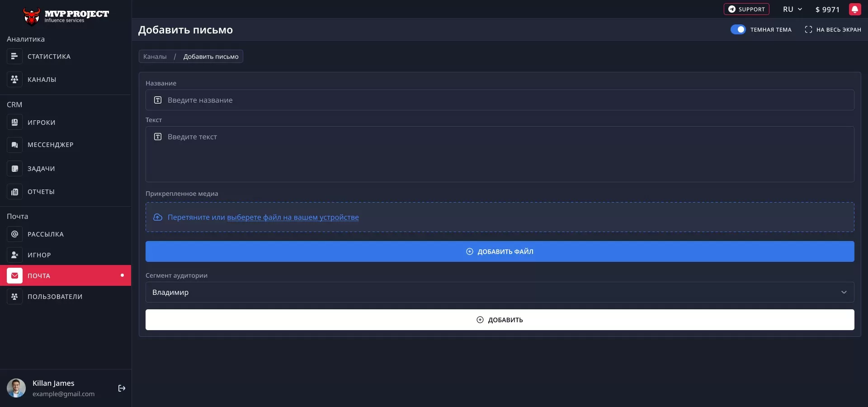Click the Введите название input field
Image resolution: width=868 pixels, height=407 pixels.
(499, 100)
